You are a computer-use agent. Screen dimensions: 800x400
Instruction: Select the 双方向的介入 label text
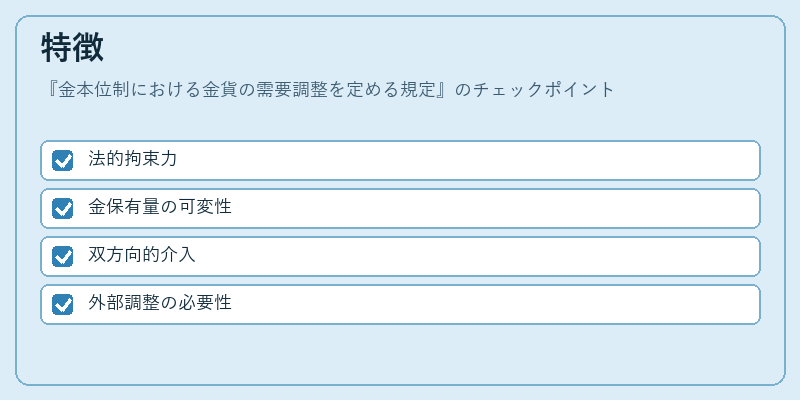pyautogui.click(x=142, y=255)
